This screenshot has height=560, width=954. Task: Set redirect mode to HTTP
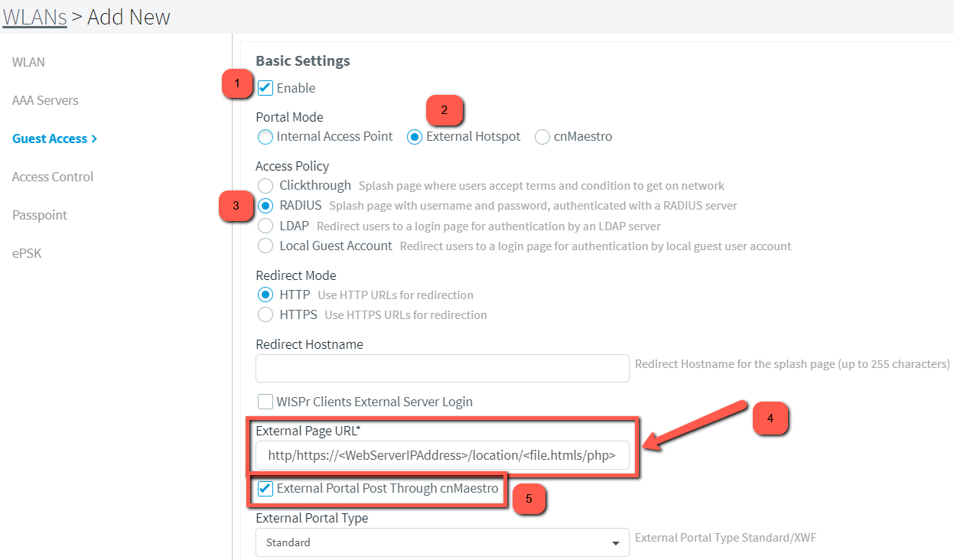pyautogui.click(x=265, y=295)
